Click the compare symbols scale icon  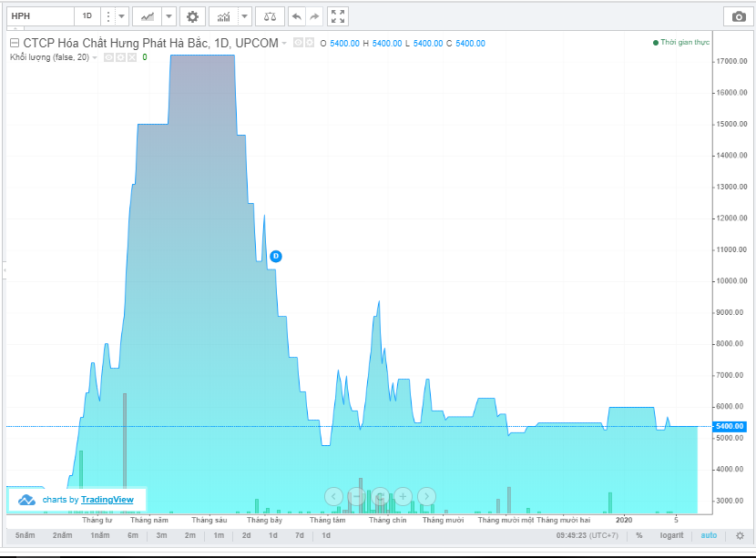point(270,16)
